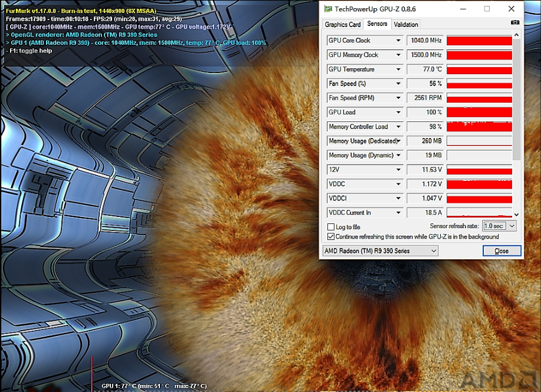Click the Fan Speed value 56 %
This screenshot has width=541, height=392.
(425, 84)
